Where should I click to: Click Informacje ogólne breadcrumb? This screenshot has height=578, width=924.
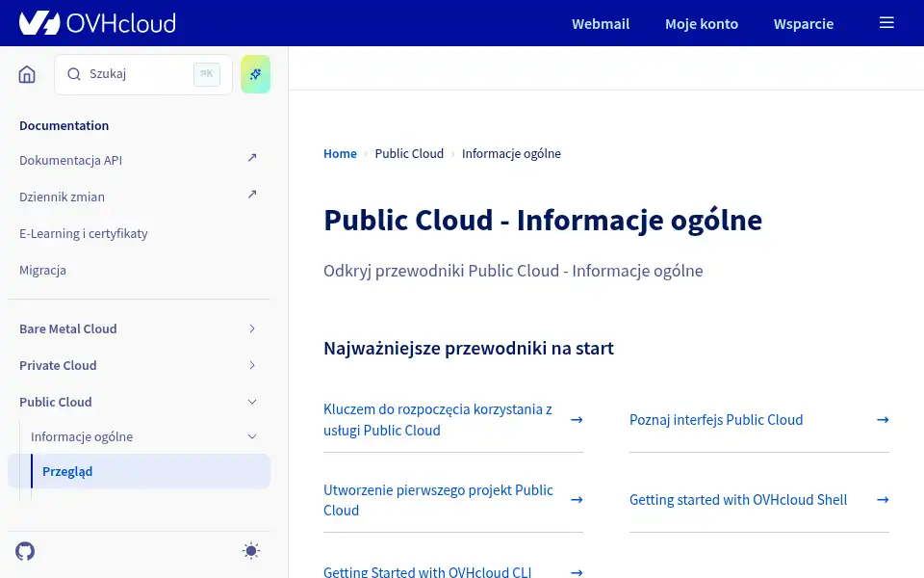(511, 153)
